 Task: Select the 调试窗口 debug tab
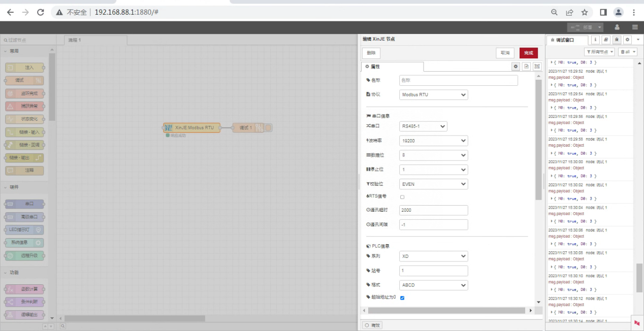click(567, 40)
